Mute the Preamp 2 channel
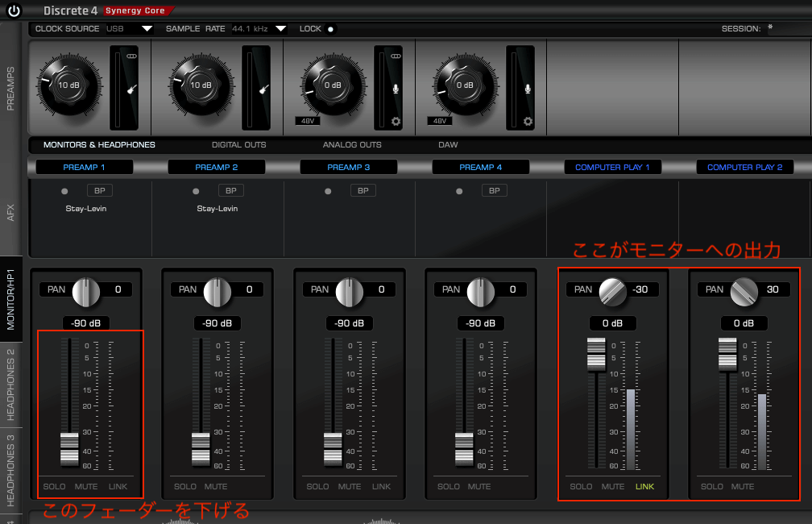The image size is (812, 524). pos(216,487)
